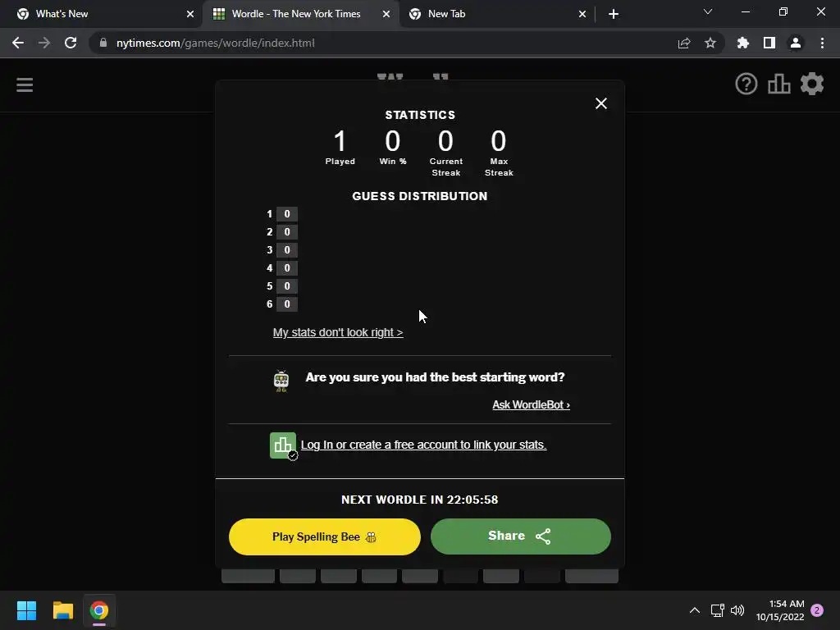Open the Wordle help question mark icon
This screenshot has height=630, width=840.
(x=746, y=84)
